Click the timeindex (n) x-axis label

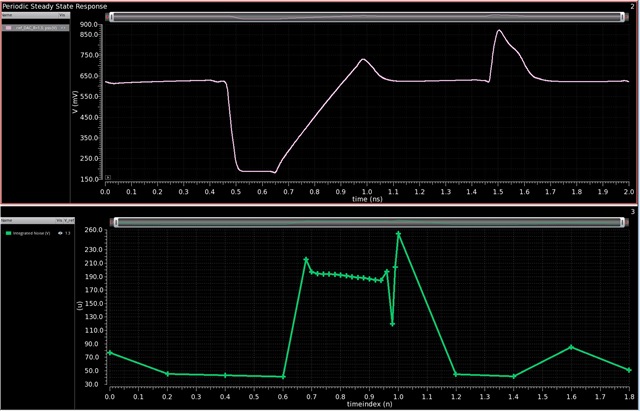[x=367, y=403]
